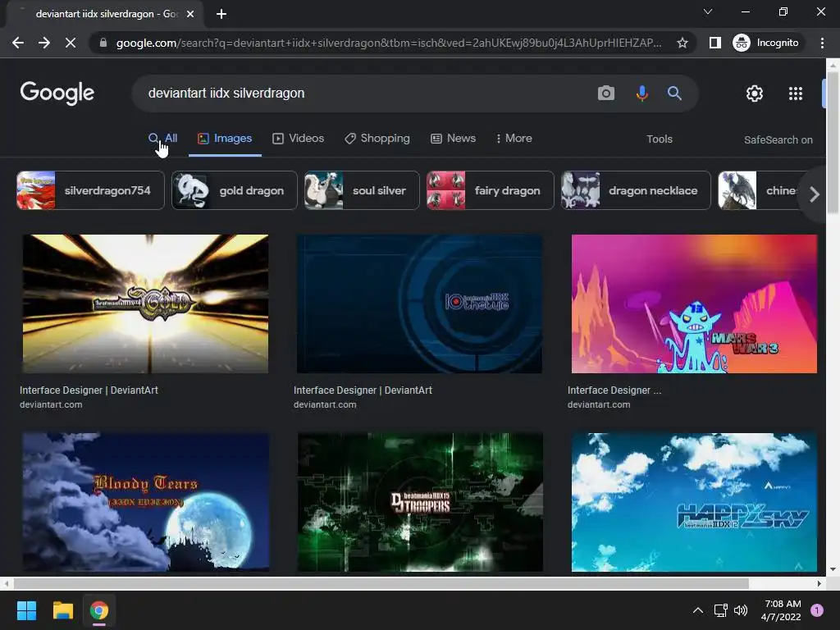Stop page loading with X button
This screenshot has height=630, width=840.
pyautogui.click(x=71, y=43)
